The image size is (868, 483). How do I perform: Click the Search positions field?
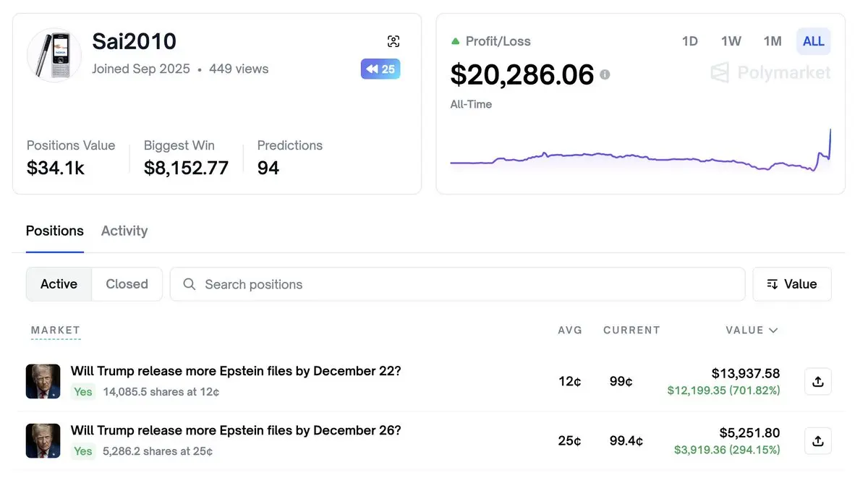463,284
